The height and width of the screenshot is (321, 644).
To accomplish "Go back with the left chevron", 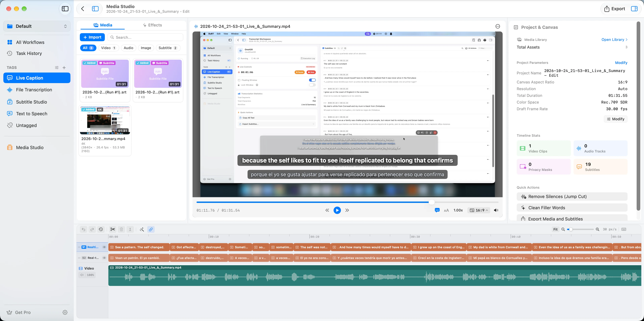I will (x=83, y=9).
